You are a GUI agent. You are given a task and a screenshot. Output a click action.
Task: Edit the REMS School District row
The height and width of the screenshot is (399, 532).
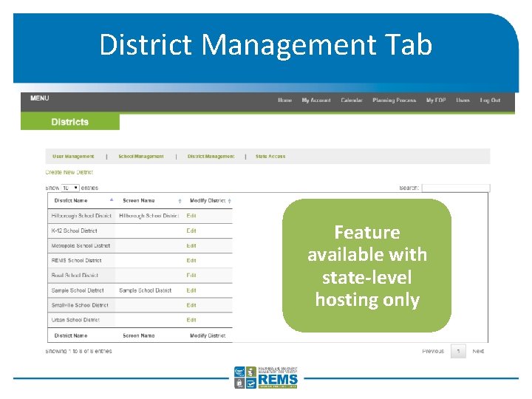click(x=191, y=261)
